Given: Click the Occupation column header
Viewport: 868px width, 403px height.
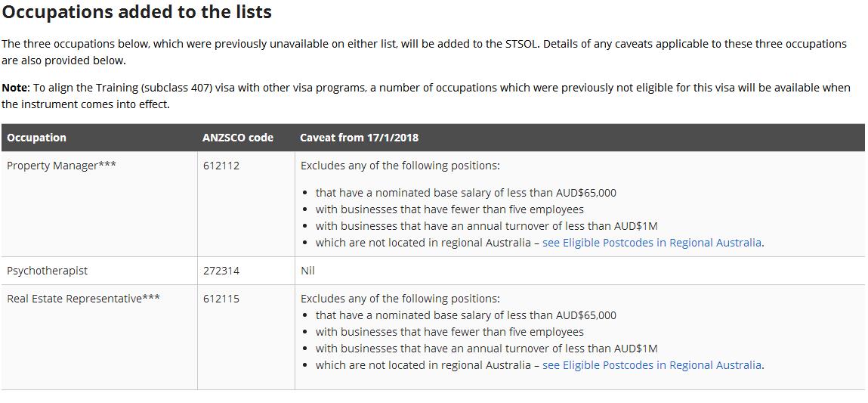Looking at the screenshot, I should 36,138.
